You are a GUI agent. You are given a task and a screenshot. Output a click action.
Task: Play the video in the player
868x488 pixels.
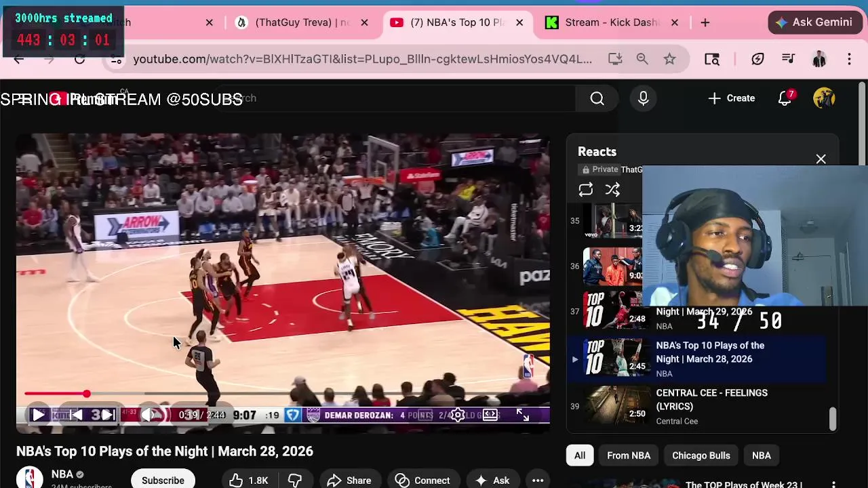pos(39,415)
